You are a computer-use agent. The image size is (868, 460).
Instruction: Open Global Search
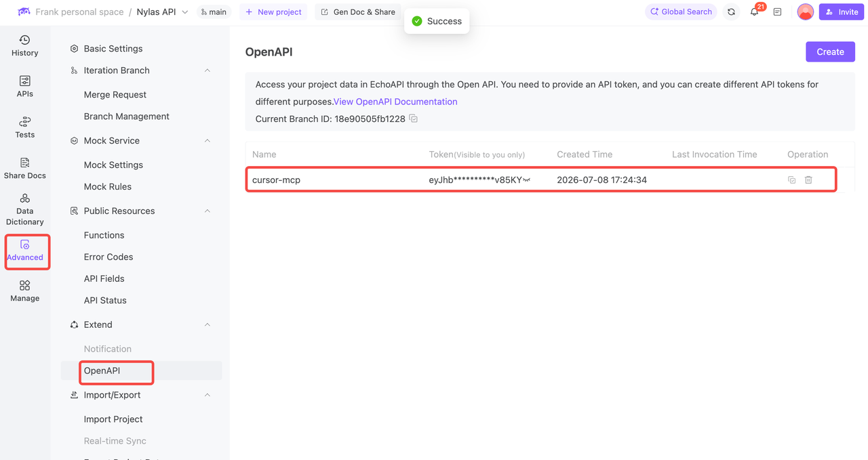click(x=681, y=12)
